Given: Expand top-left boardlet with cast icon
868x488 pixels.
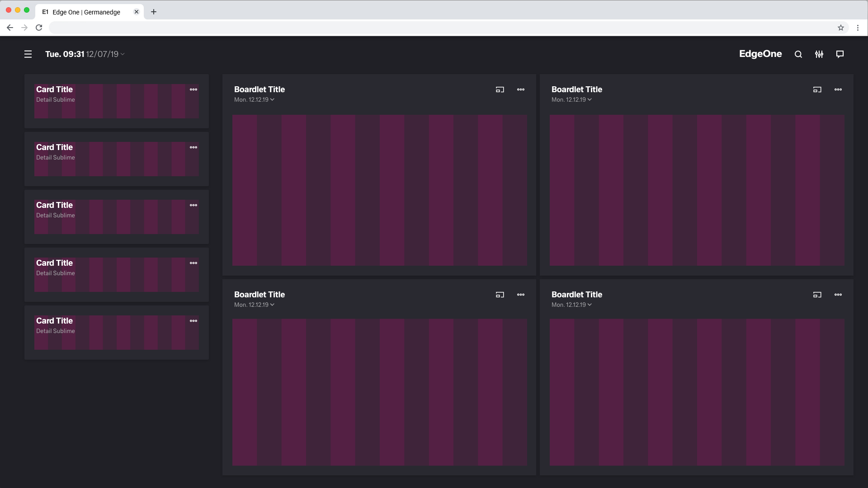Looking at the screenshot, I should pos(500,89).
